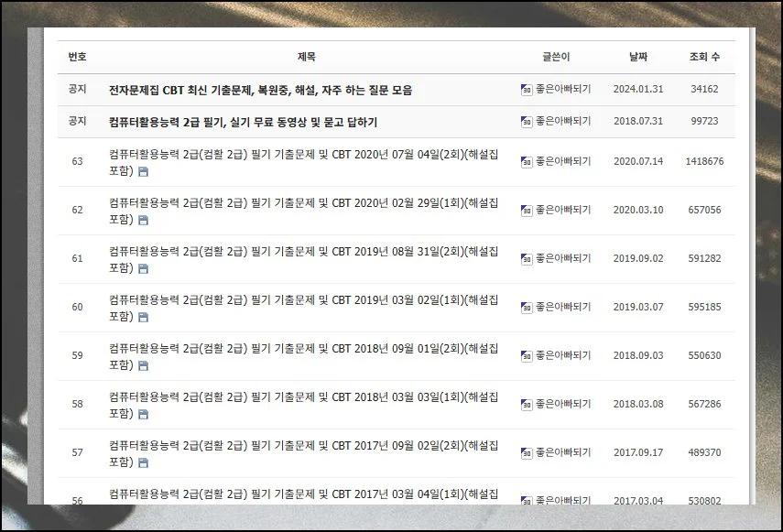This screenshot has height=532, width=783.
Task: Click the file attachment icon on post 59
Action: tap(143, 365)
